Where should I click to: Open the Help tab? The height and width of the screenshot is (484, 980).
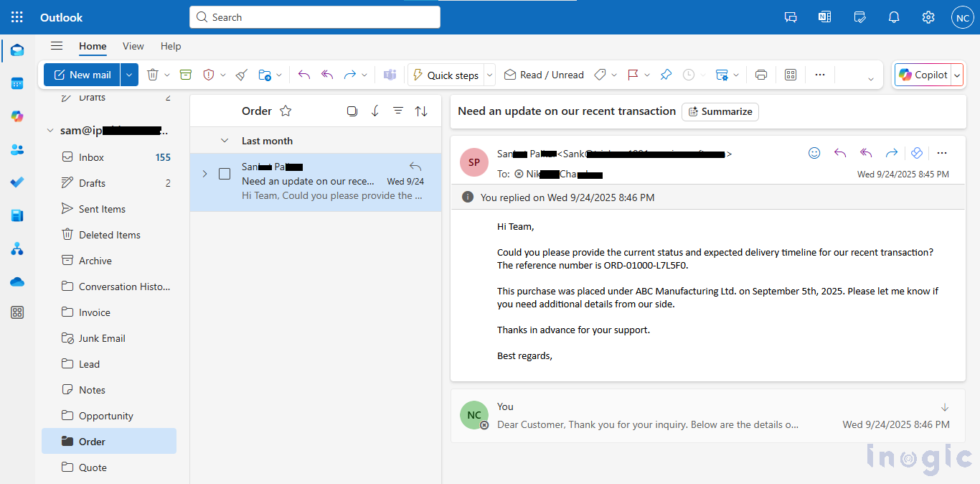(171, 46)
